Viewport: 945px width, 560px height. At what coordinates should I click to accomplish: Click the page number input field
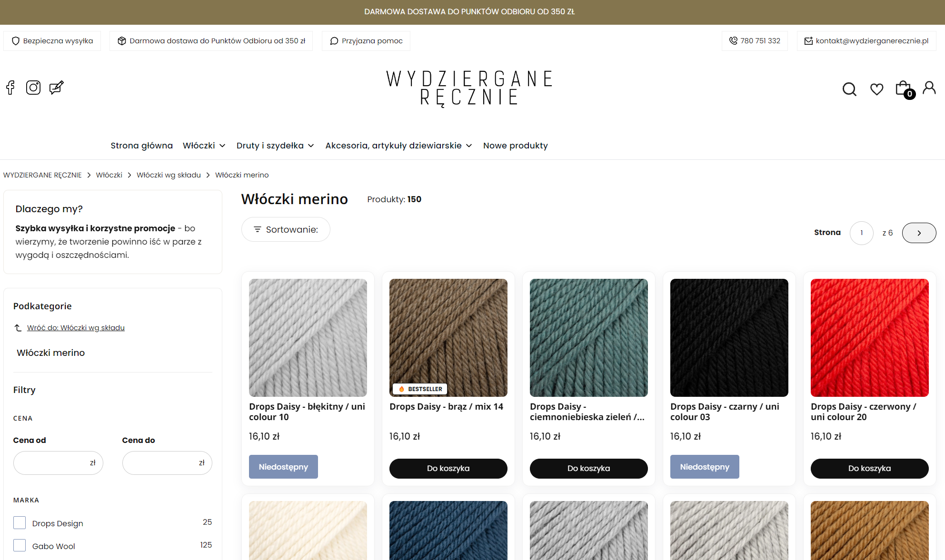click(x=861, y=233)
